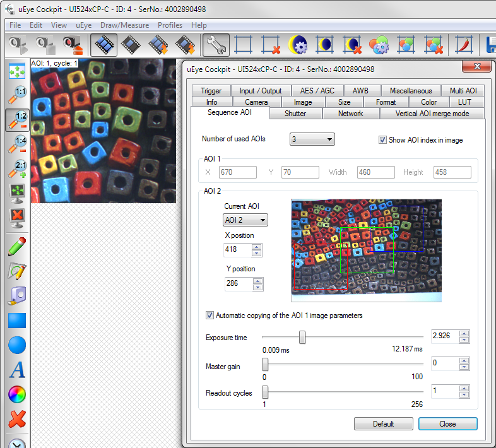Click the Exposure time slider handle
496x448 pixels.
point(302,338)
